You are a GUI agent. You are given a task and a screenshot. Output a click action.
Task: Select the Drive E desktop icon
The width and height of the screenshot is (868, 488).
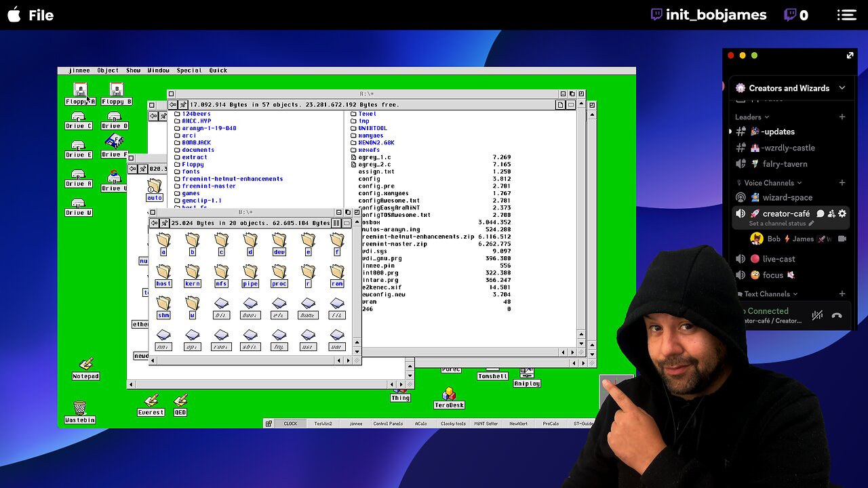[x=79, y=149]
